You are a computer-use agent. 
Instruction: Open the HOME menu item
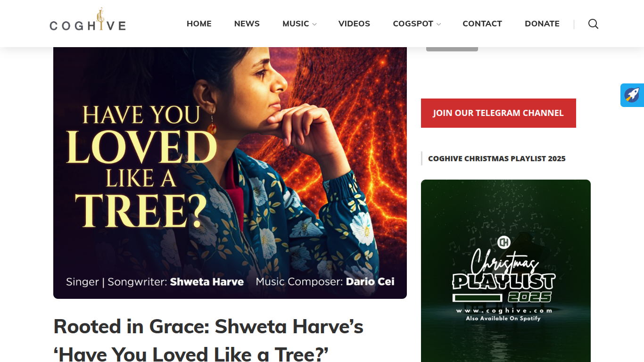click(199, 24)
